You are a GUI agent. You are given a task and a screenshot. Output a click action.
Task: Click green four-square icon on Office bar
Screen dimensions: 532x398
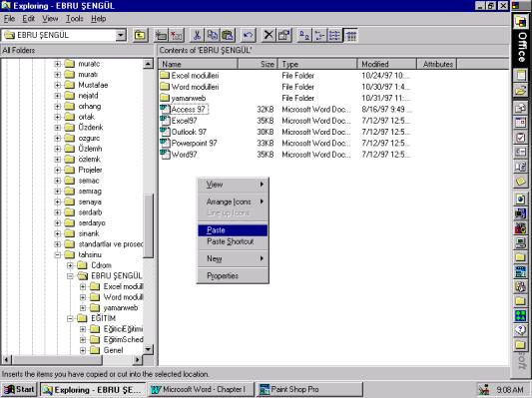coord(520,315)
